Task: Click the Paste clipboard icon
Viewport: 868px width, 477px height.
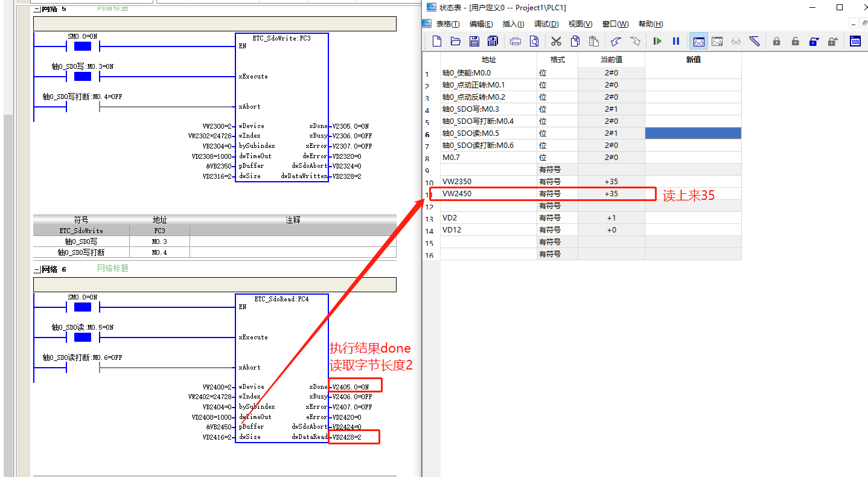Action: [x=594, y=41]
